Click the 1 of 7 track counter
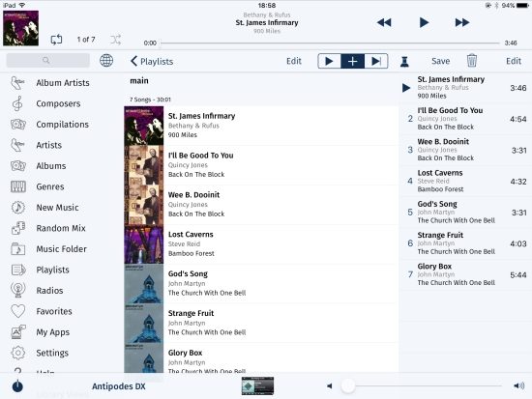Image resolution: width=532 pixels, height=399 pixels. tap(86, 40)
